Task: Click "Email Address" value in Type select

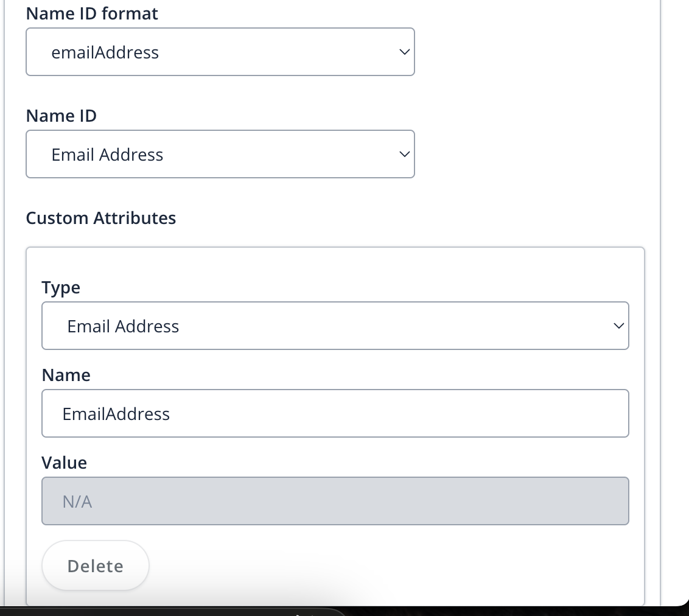Action: click(123, 326)
